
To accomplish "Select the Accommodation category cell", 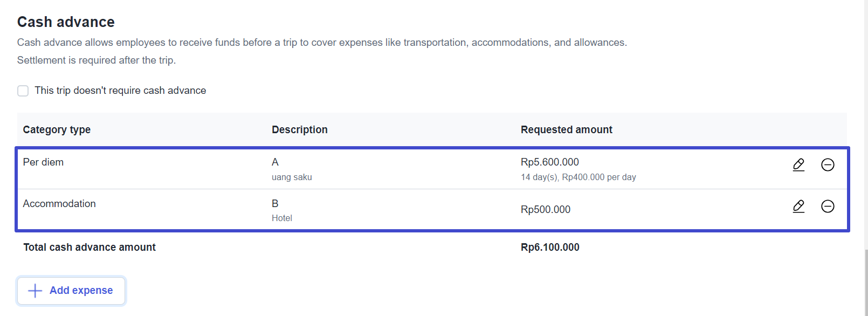I will [59, 203].
